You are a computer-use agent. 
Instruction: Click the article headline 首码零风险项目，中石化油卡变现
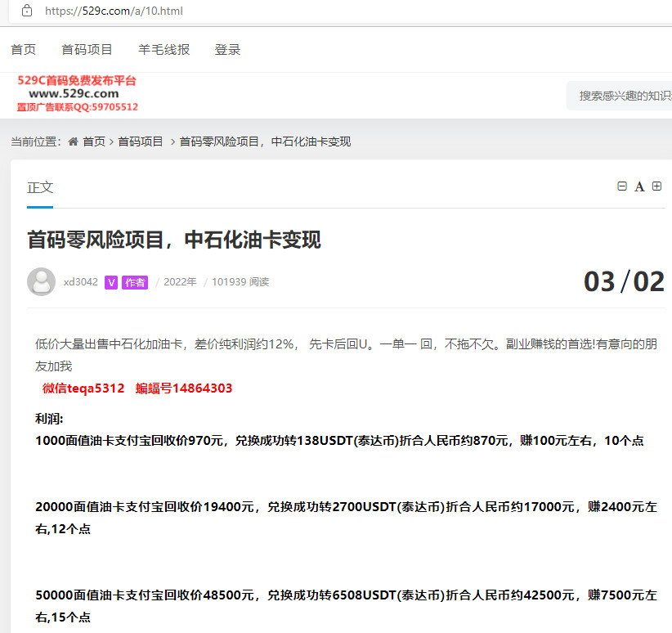pyautogui.click(x=174, y=240)
